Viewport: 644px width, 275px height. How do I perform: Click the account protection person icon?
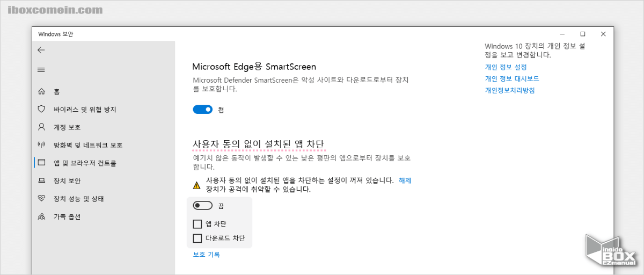tap(41, 127)
